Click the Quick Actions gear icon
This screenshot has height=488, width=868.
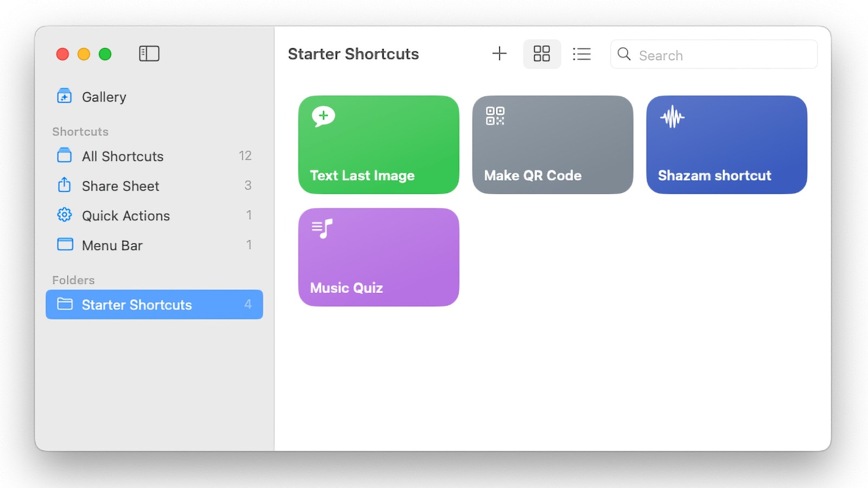[65, 215]
